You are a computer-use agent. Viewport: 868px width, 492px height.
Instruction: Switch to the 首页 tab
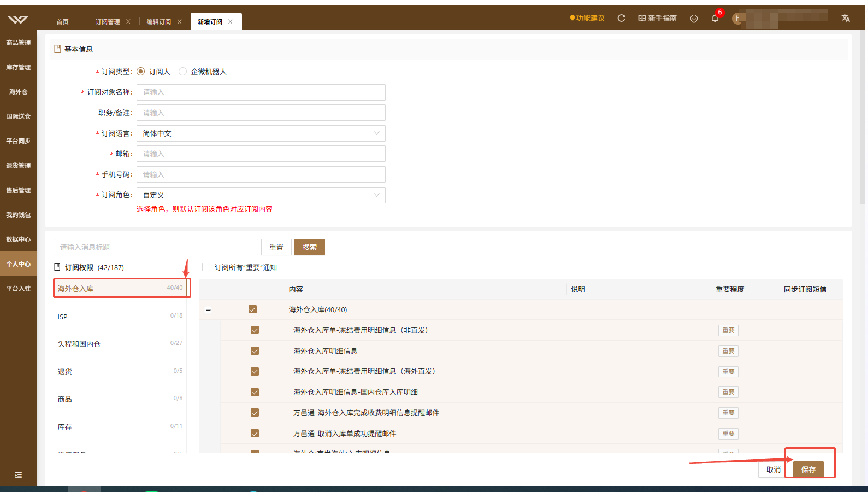[x=63, y=22]
